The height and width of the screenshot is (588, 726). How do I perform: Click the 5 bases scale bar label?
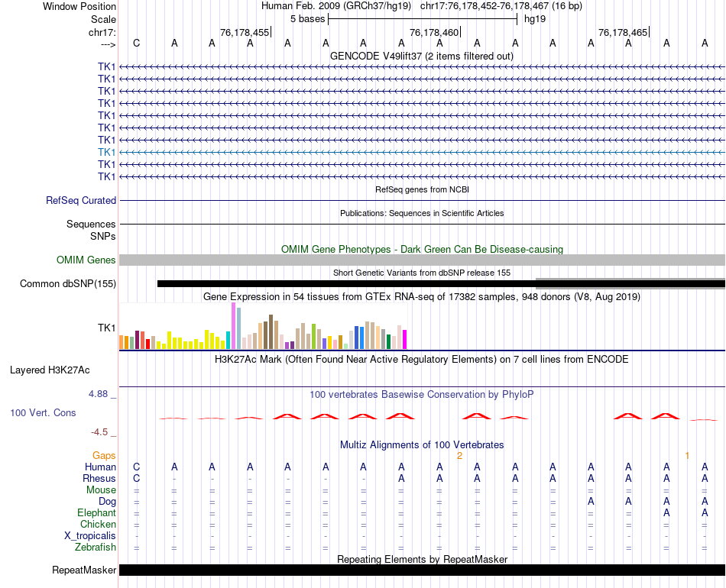click(x=307, y=19)
